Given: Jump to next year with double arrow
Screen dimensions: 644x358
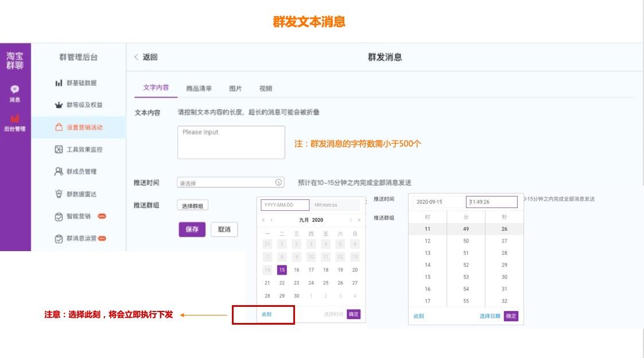Looking at the screenshot, I should pyautogui.click(x=358, y=220).
